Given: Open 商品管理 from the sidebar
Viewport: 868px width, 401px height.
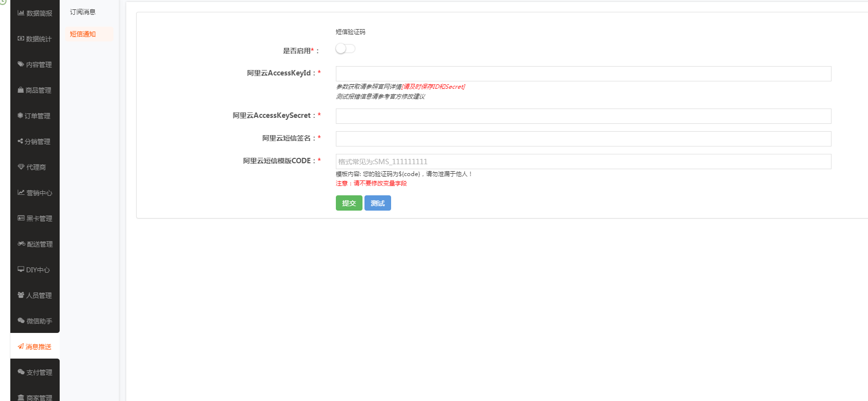Looking at the screenshot, I should coord(35,90).
